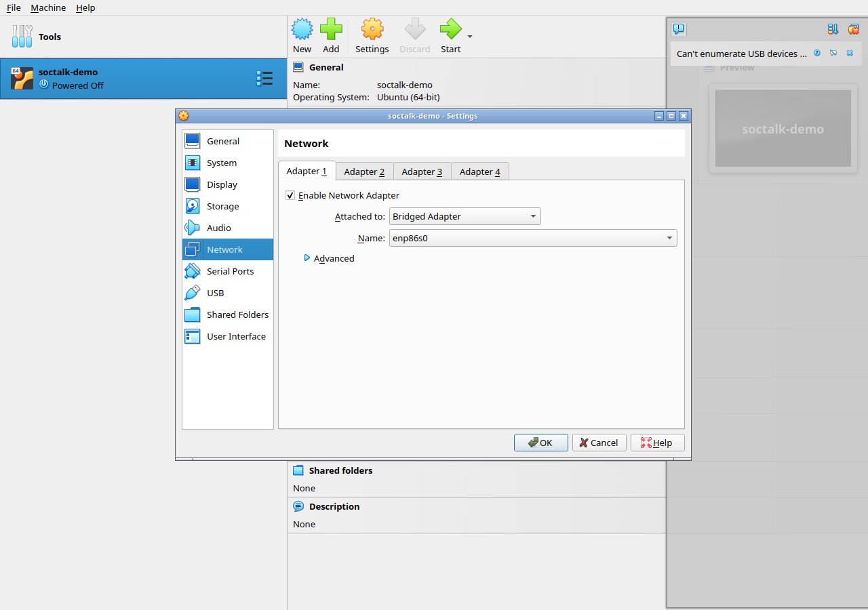Open the Attached to dropdown
The height and width of the screenshot is (610, 868).
465,217
